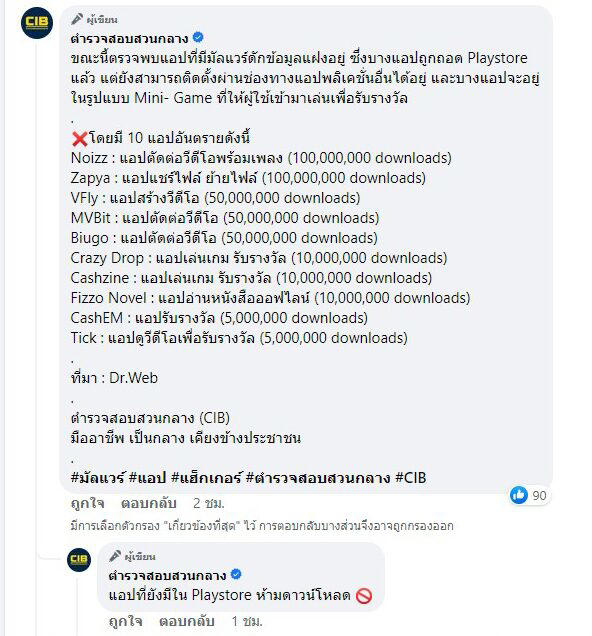592x636 pixels.
Task: Reply to main comment via ตอบกลับ
Action: coord(148,503)
